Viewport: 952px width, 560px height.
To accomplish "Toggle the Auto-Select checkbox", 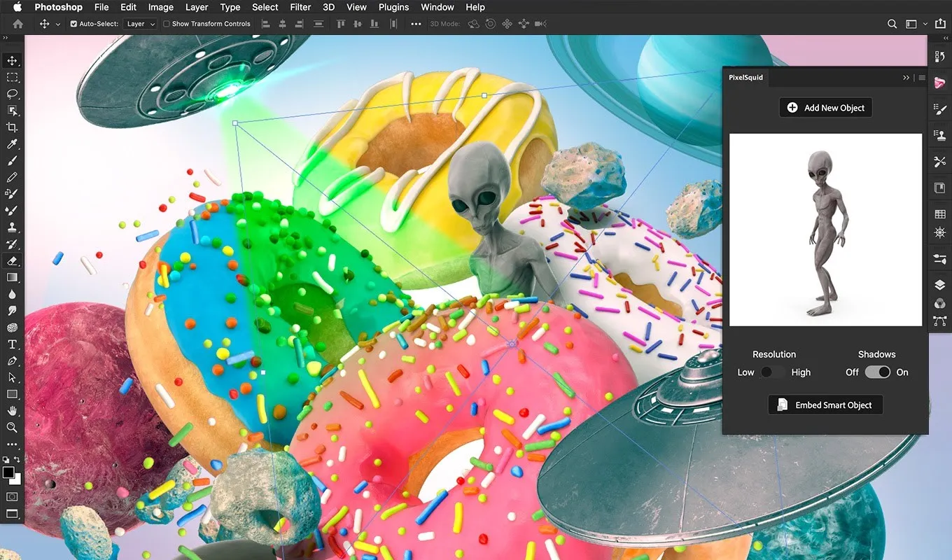I will tap(74, 24).
